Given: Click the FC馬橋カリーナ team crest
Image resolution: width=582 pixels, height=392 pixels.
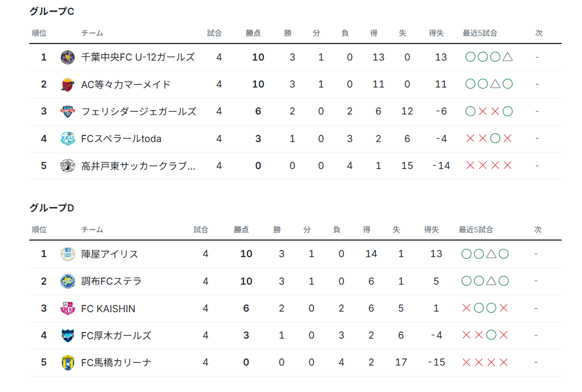Looking at the screenshot, I should 68,362.
